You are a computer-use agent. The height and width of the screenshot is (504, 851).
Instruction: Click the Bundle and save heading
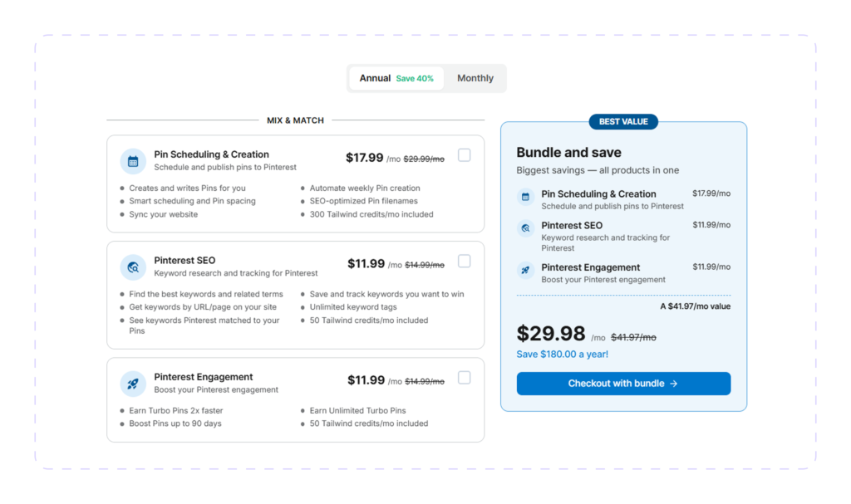568,153
